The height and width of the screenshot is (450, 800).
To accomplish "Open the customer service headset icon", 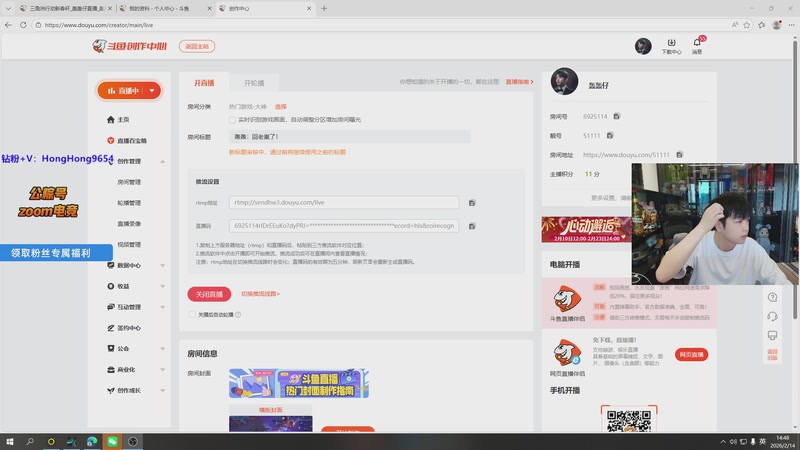I will pyautogui.click(x=772, y=316).
